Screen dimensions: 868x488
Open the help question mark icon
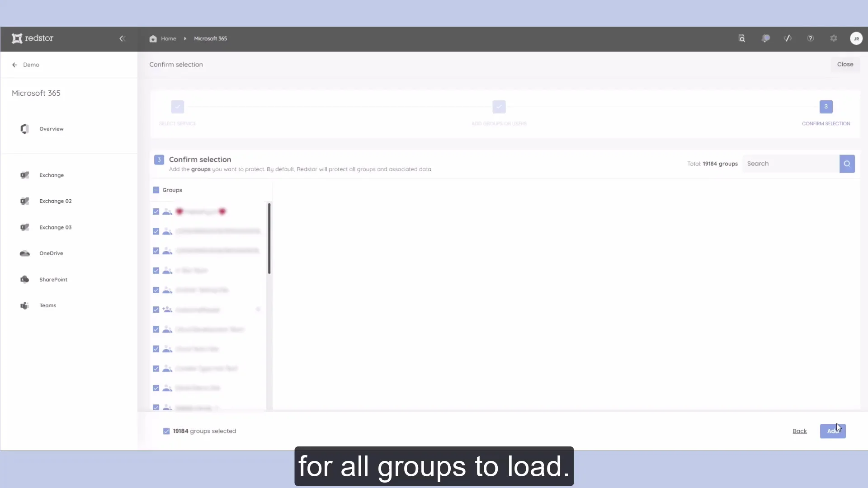pos(811,39)
